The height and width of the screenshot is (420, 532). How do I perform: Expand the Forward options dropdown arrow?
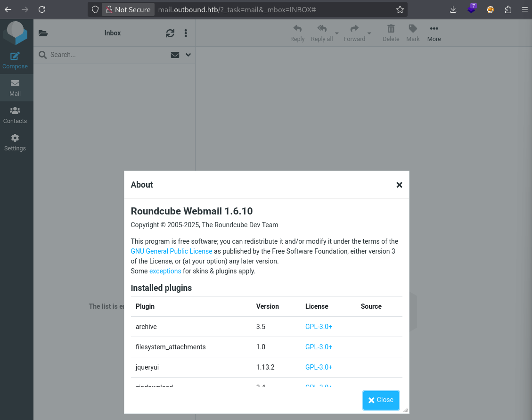tap(369, 33)
